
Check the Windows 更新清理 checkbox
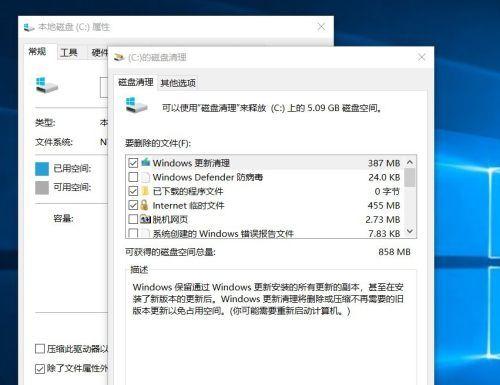[x=133, y=163]
